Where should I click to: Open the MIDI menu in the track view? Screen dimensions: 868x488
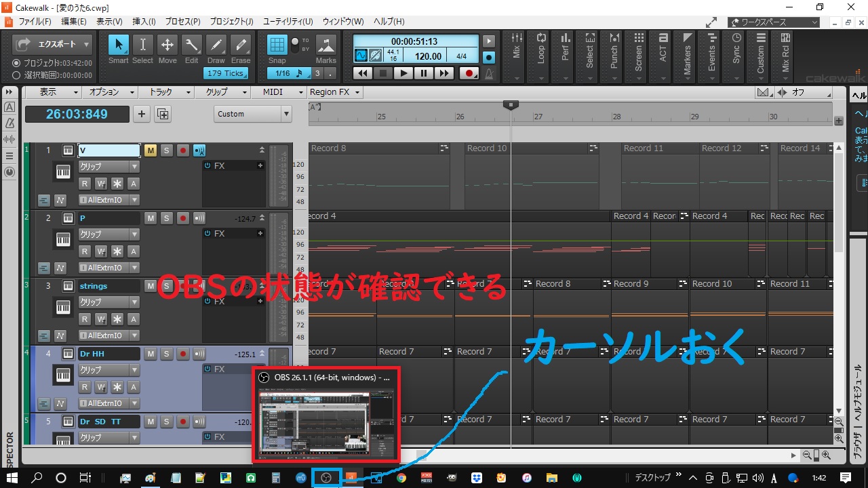tap(278, 91)
